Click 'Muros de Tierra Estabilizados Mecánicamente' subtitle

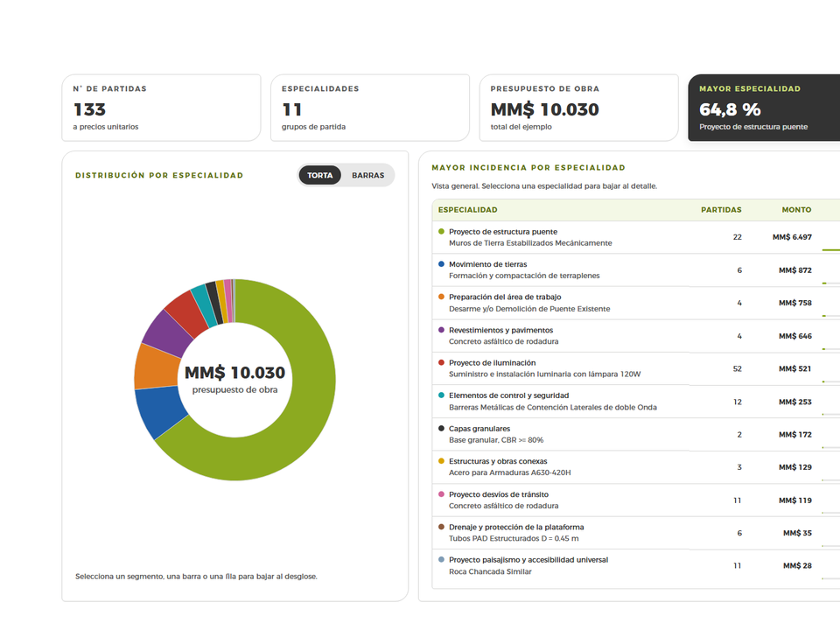(530, 243)
